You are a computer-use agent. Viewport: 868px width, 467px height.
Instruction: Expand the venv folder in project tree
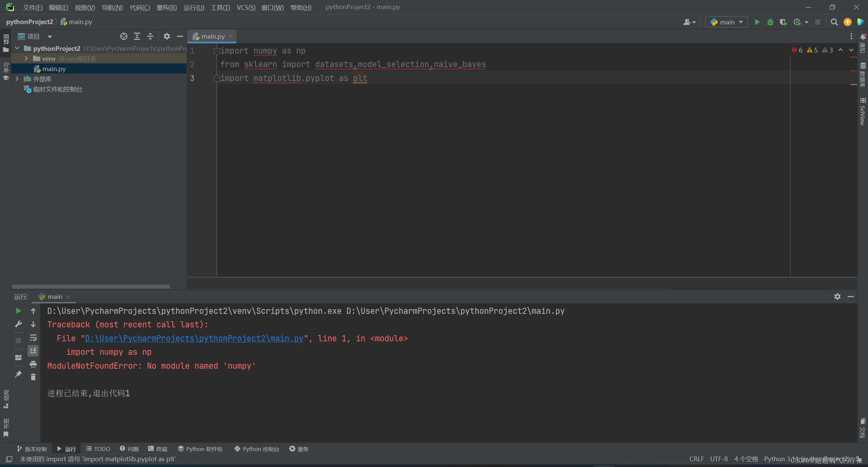coord(26,59)
